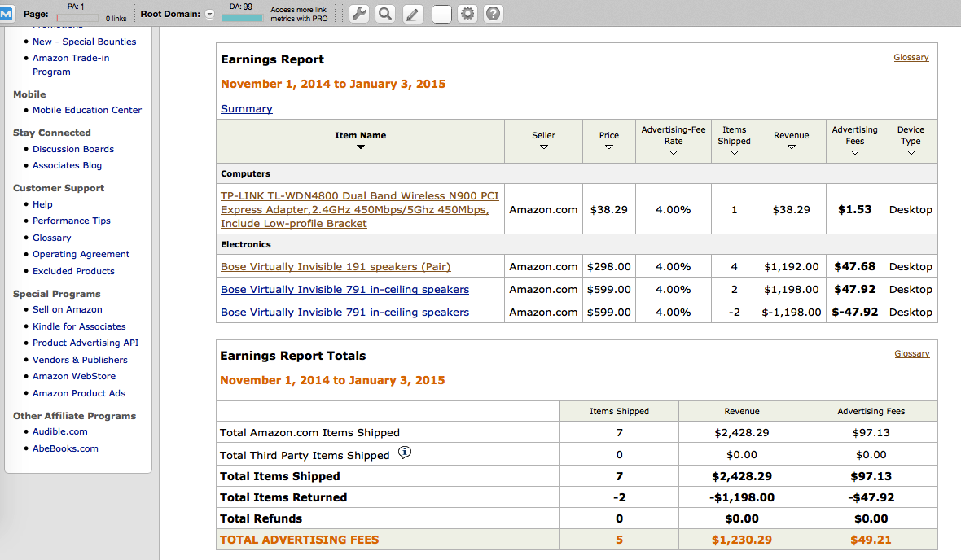Image resolution: width=961 pixels, height=560 pixels.
Task: Select the $1,192.00 revenue cell
Action: click(x=792, y=266)
